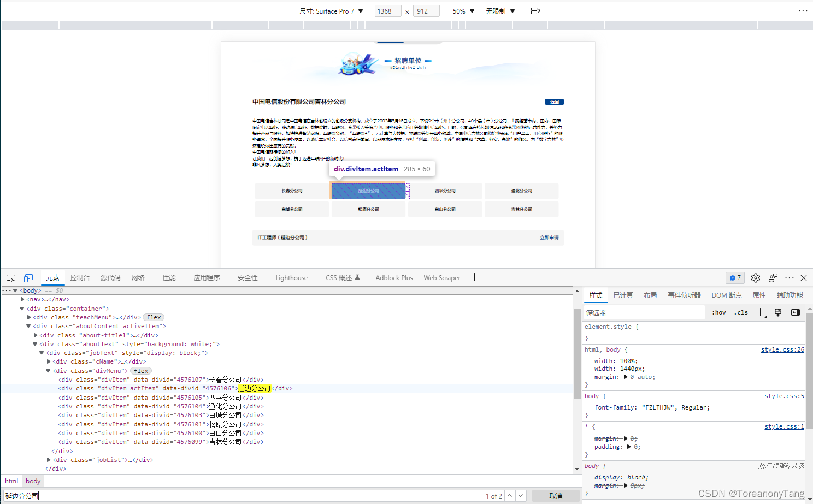Switch to the 事件侦听器 tab
813x504 pixels.
[x=684, y=295]
